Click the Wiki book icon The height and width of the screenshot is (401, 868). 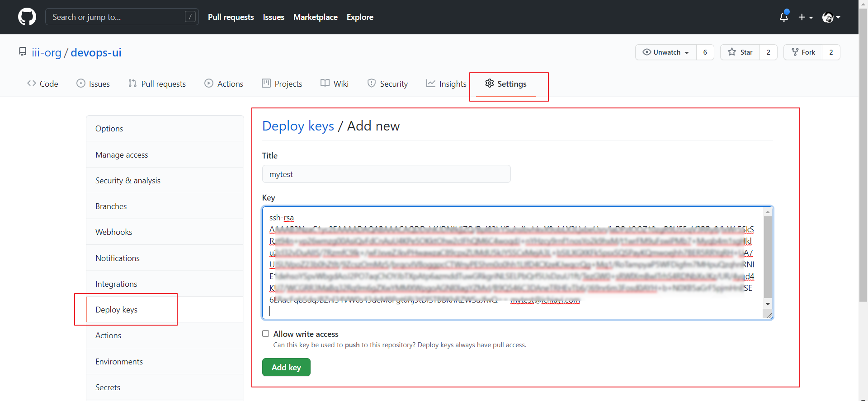click(325, 83)
